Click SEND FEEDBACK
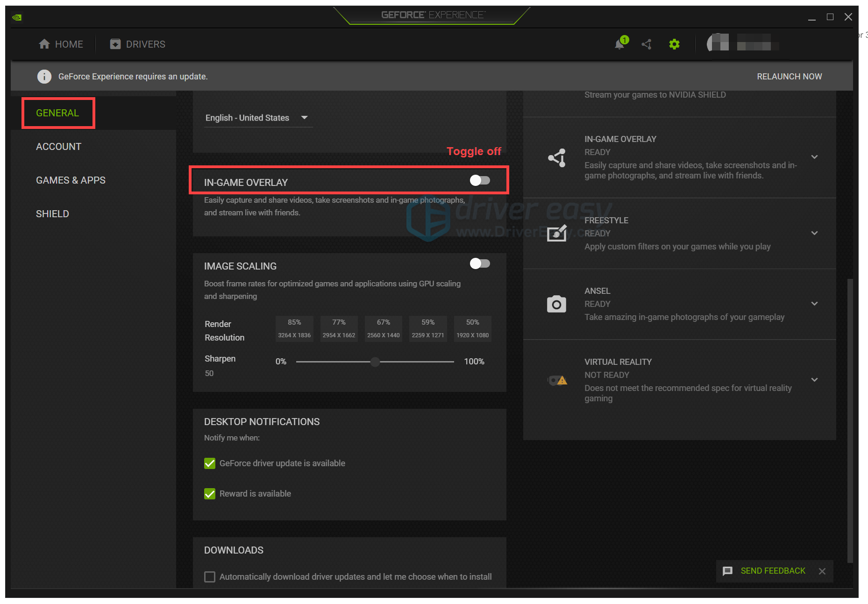 (x=773, y=570)
